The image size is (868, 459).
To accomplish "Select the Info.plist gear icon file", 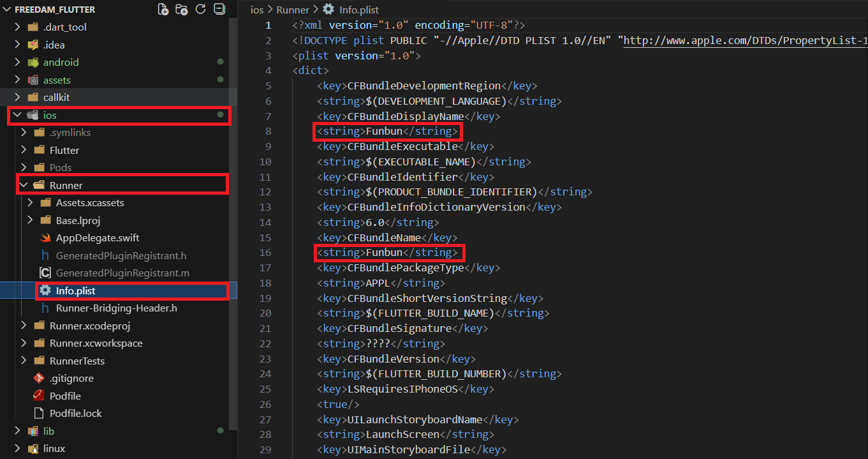I will (75, 291).
